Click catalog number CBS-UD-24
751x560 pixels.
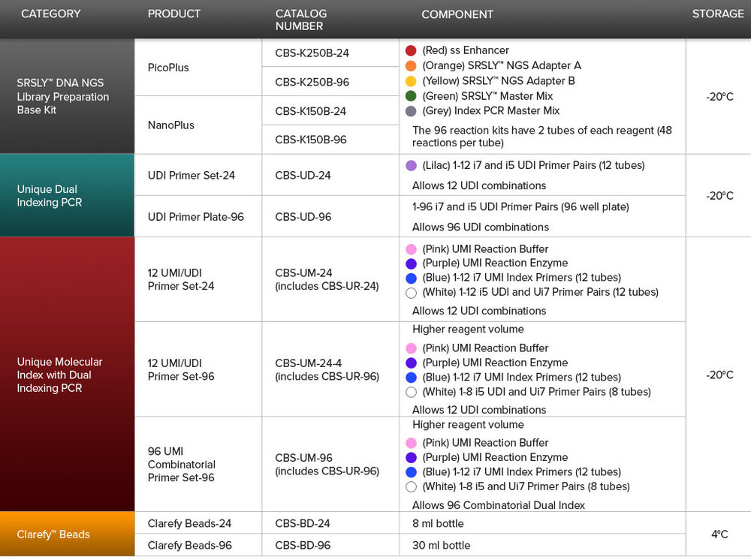tap(303, 175)
